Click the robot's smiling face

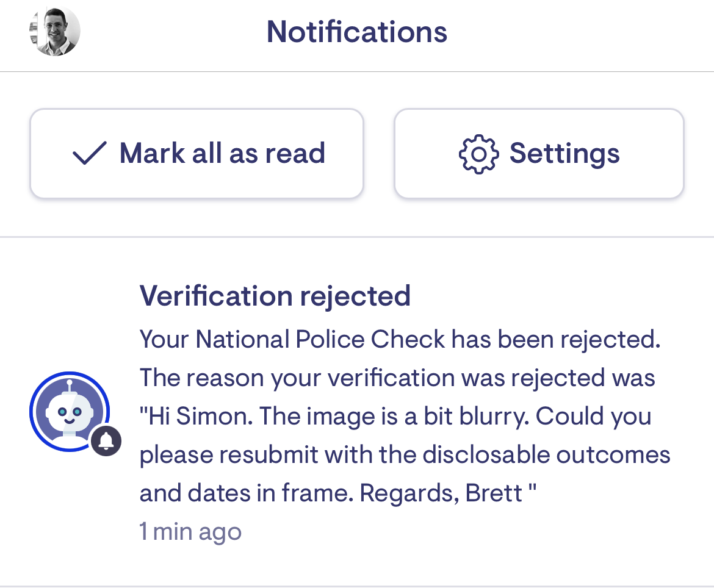click(69, 416)
